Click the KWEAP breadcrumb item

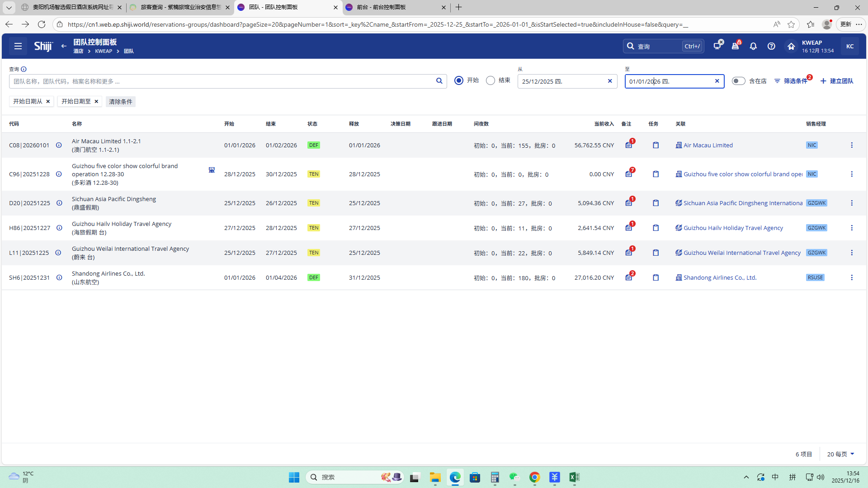pyautogui.click(x=104, y=51)
